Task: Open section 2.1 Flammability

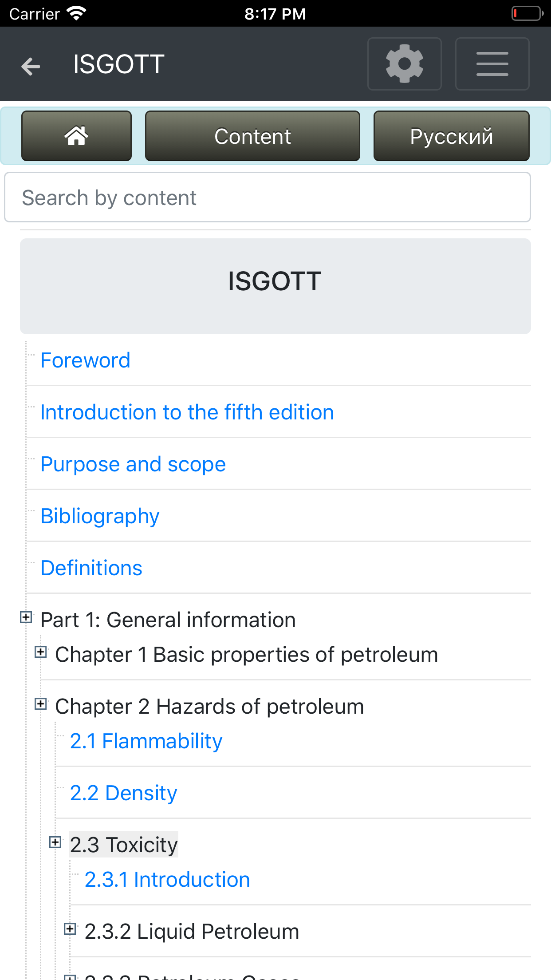Action: click(x=146, y=741)
